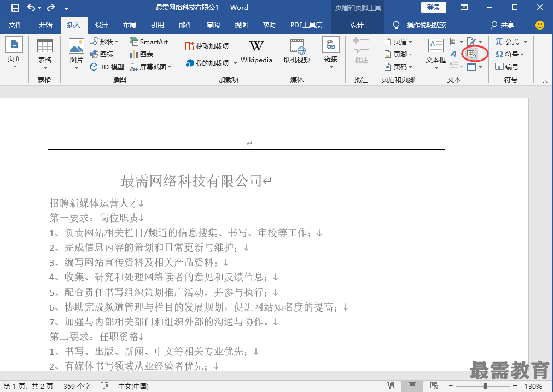Switch to the 开始 tab
553x392 pixels.
45,25
